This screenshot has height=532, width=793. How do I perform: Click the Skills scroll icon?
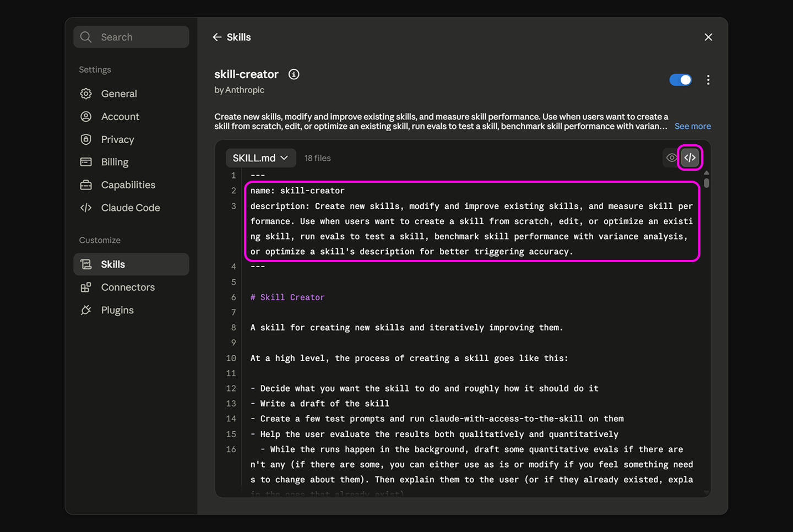coord(86,264)
